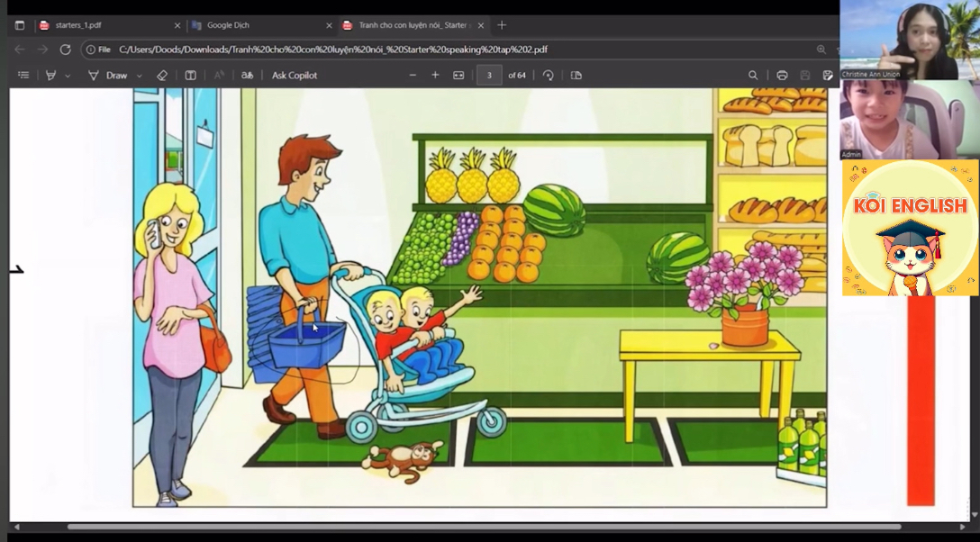The height and width of the screenshot is (542, 980).
Task: Rotate the PDF page
Action: (549, 75)
